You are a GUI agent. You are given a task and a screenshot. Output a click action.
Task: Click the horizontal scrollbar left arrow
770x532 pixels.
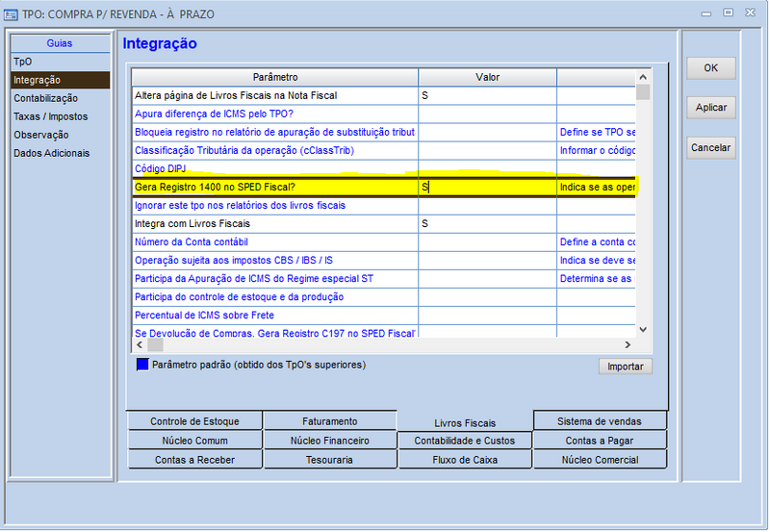(140, 344)
